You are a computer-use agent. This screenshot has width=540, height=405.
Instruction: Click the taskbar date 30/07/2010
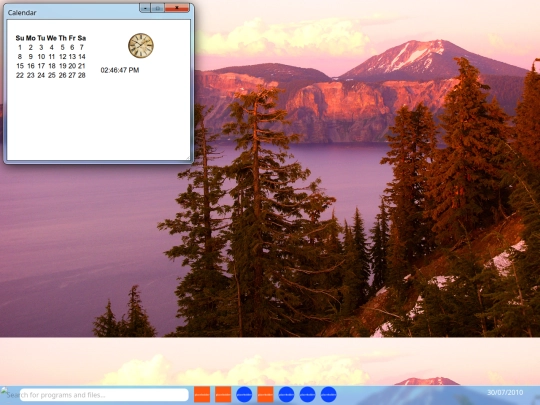click(x=505, y=392)
